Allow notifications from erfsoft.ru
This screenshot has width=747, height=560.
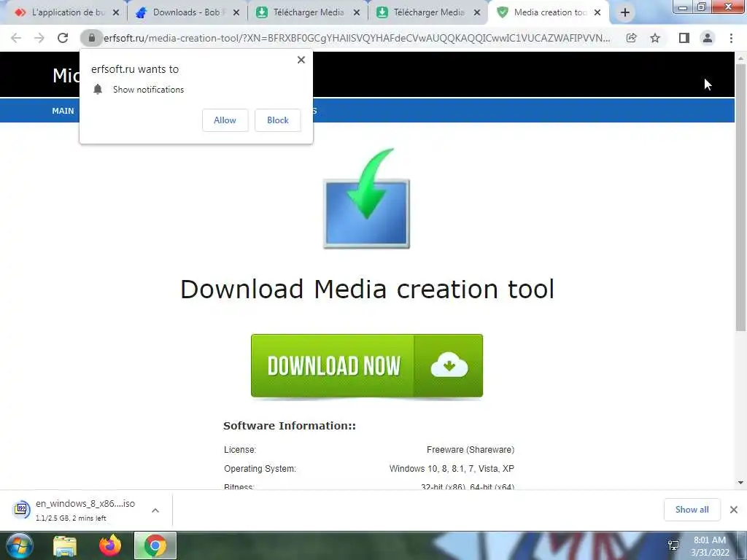click(225, 120)
